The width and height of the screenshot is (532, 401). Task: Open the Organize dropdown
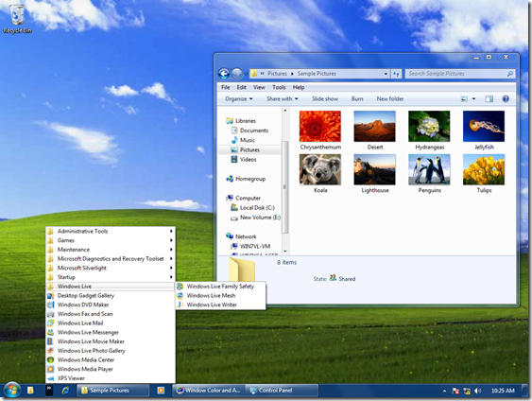pyautogui.click(x=238, y=98)
